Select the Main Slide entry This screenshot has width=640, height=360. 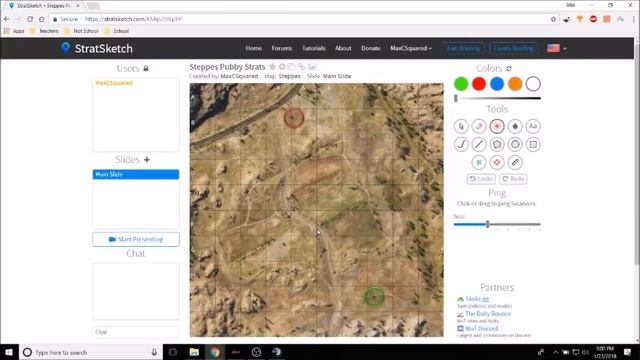coord(136,174)
